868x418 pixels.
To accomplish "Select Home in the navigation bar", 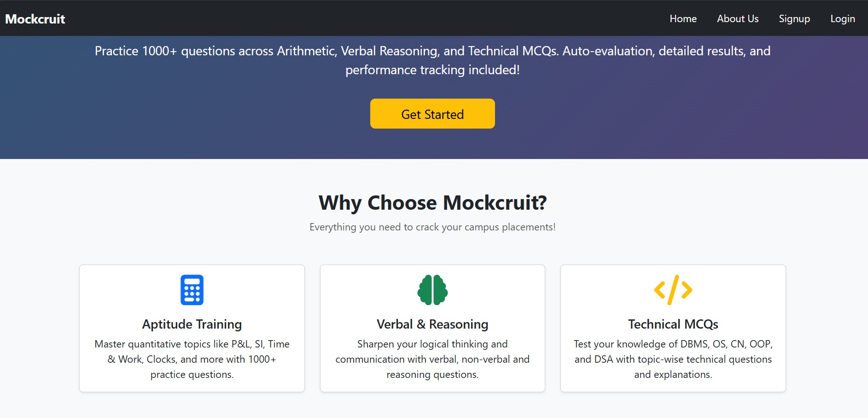I will point(683,18).
